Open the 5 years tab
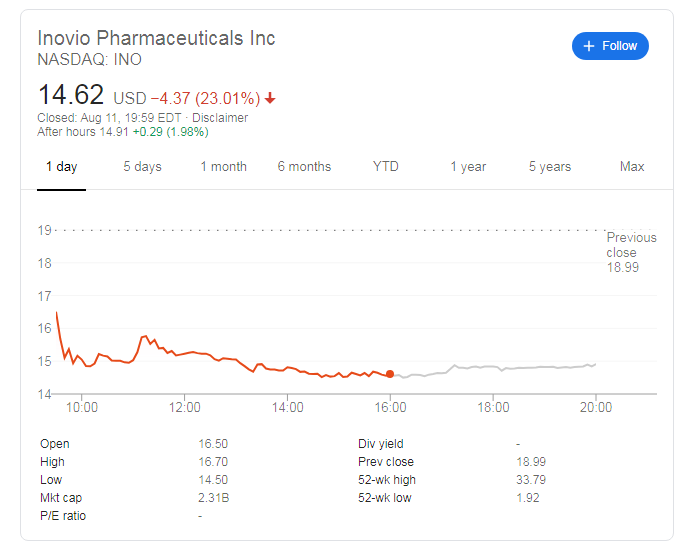 coord(550,167)
